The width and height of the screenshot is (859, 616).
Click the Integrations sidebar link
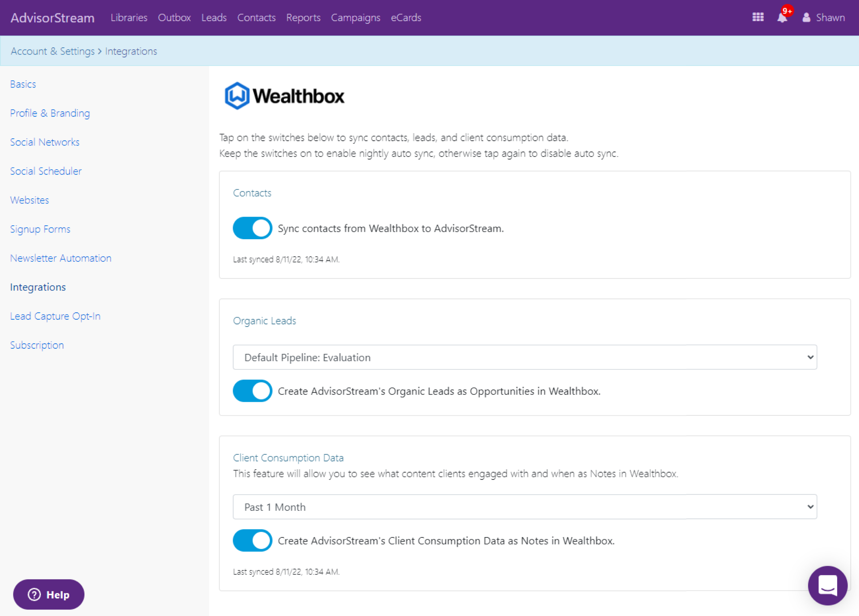coord(38,287)
